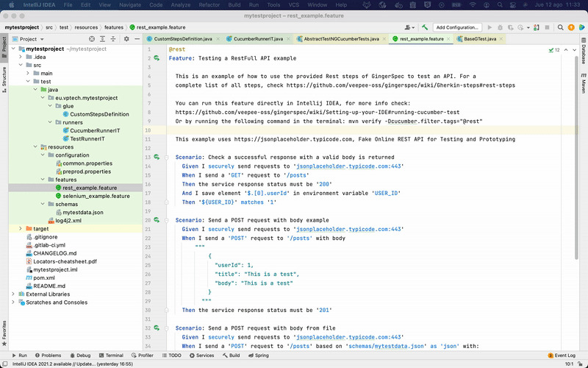Click the editor vertical scrollbar

point(576,158)
